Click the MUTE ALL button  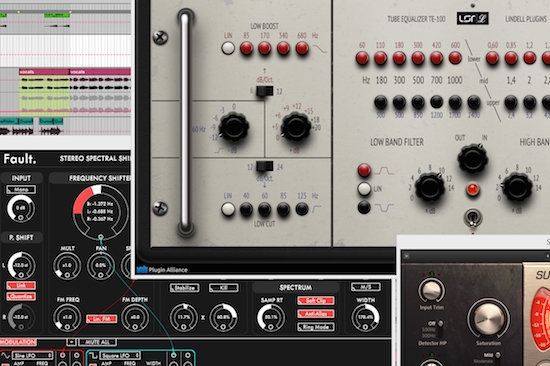(98, 342)
